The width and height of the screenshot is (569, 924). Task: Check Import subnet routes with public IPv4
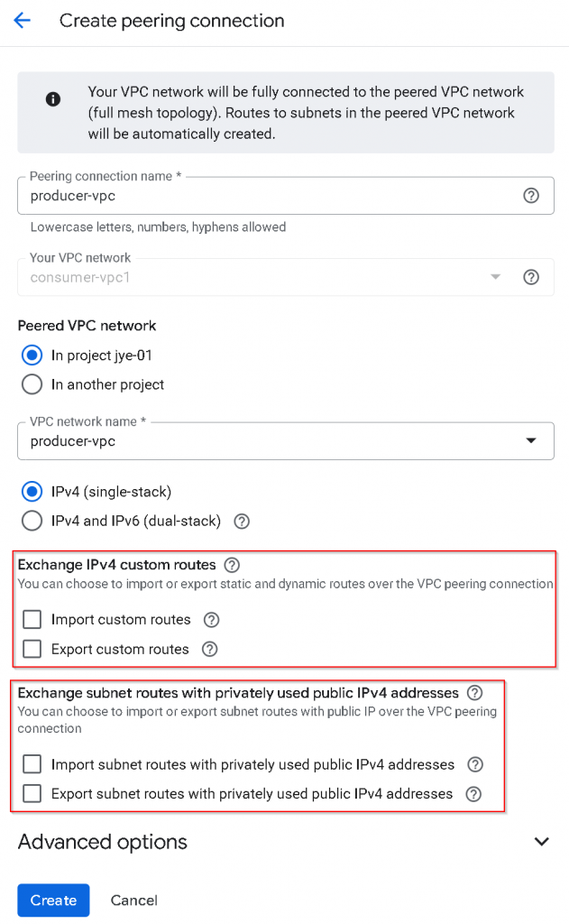[x=32, y=765]
